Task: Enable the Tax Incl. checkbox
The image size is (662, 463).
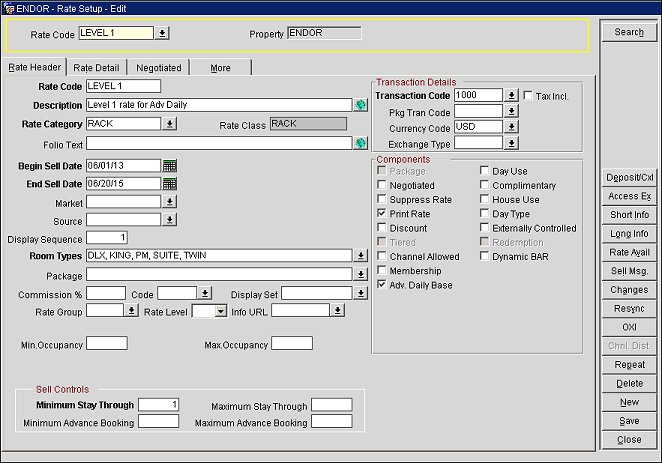Action: point(529,95)
